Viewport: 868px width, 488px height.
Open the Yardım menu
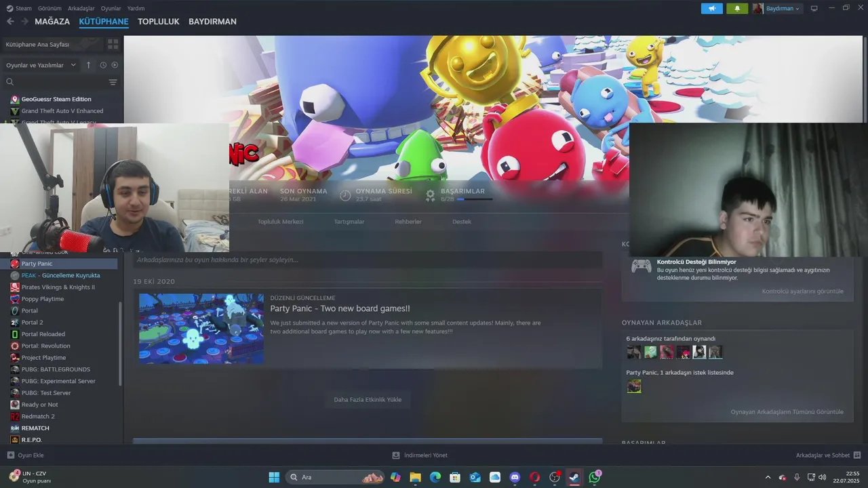[x=136, y=8]
